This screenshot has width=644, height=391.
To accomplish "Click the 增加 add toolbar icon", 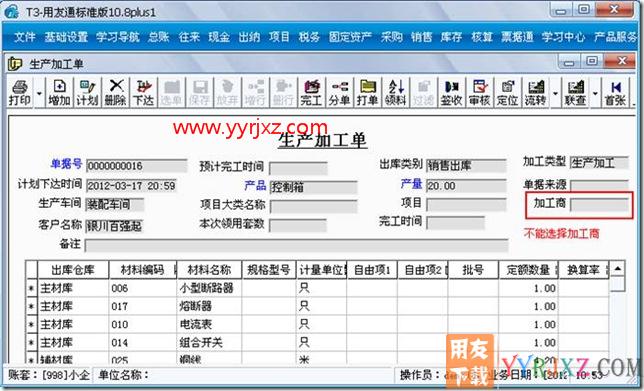I will click(60, 93).
